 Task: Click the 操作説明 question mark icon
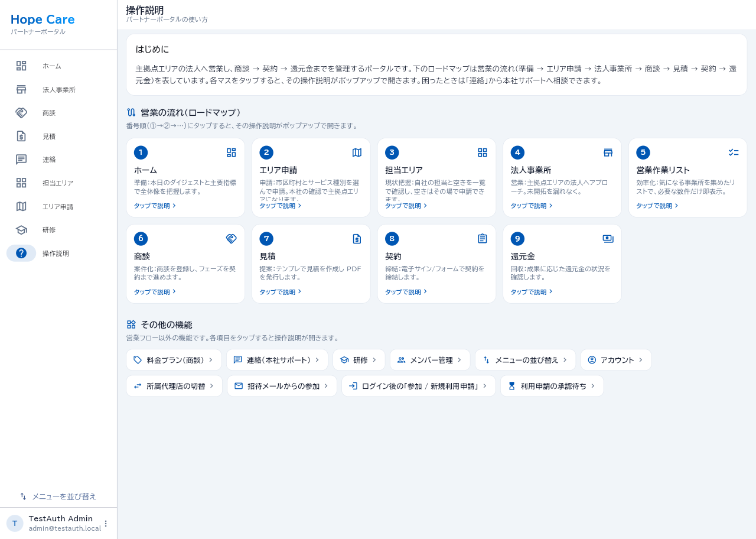click(21, 253)
